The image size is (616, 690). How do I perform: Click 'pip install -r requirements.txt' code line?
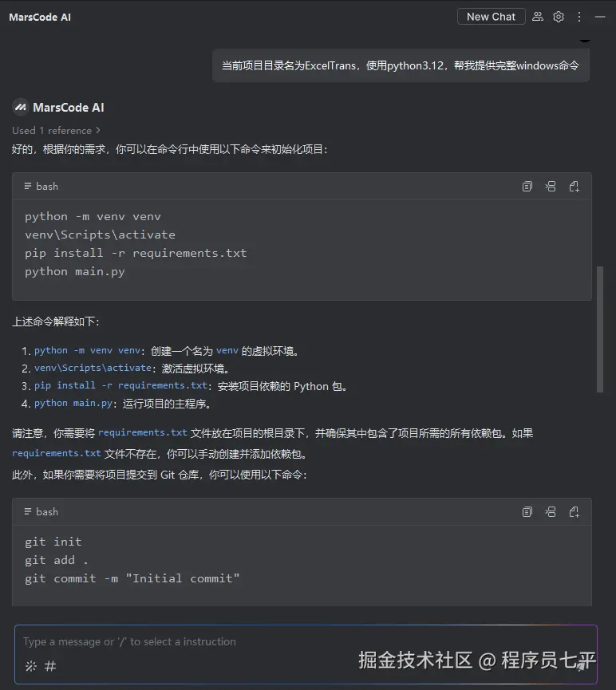136,253
